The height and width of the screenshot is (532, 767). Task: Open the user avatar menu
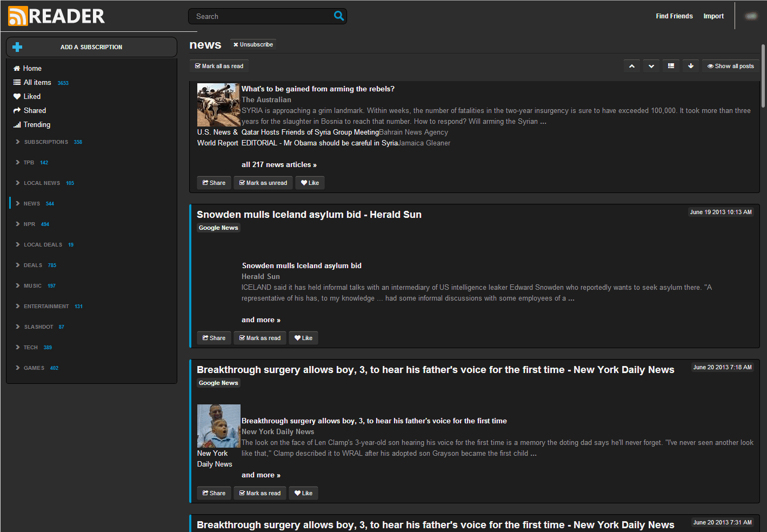[751, 16]
